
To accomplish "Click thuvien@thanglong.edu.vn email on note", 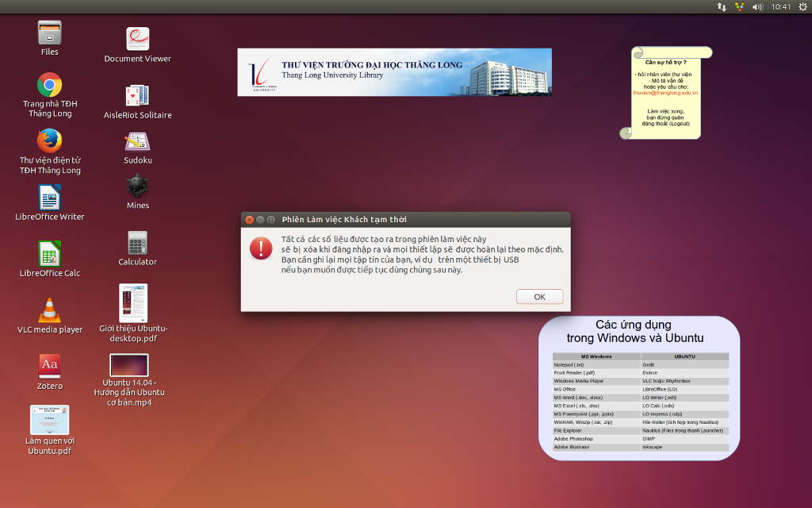I will click(665, 94).
